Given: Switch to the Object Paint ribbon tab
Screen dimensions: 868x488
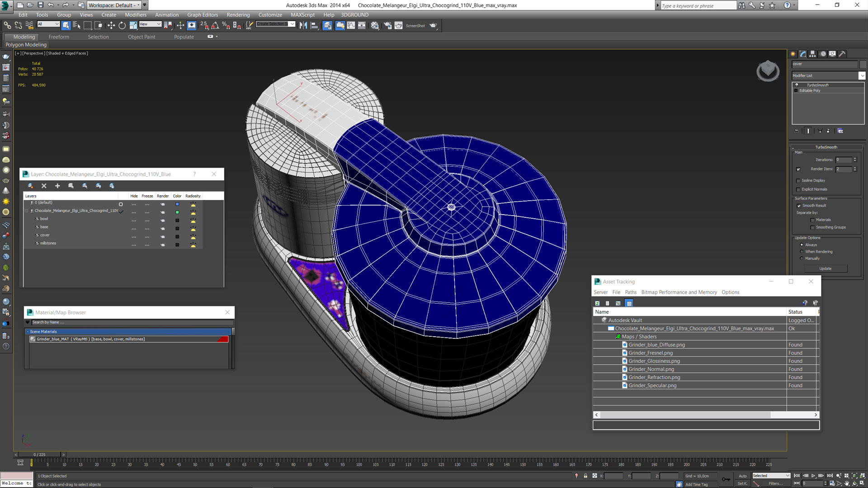Looking at the screenshot, I should (x=142, y=37).
